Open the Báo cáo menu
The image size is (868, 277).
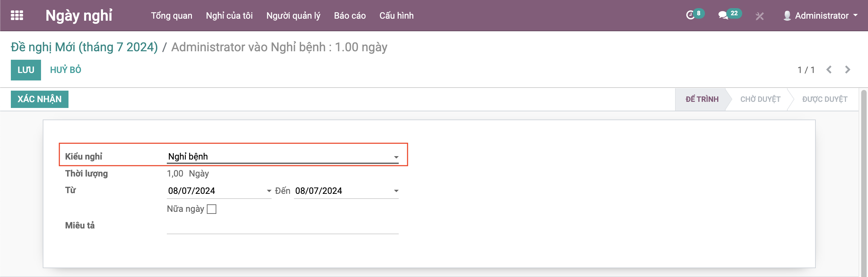coord(350,16)
